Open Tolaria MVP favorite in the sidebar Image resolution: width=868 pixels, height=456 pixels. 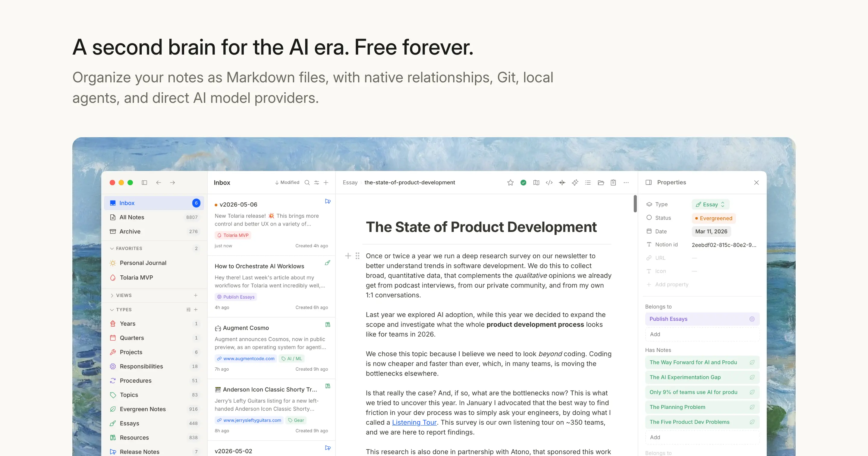tap(154, 277)
